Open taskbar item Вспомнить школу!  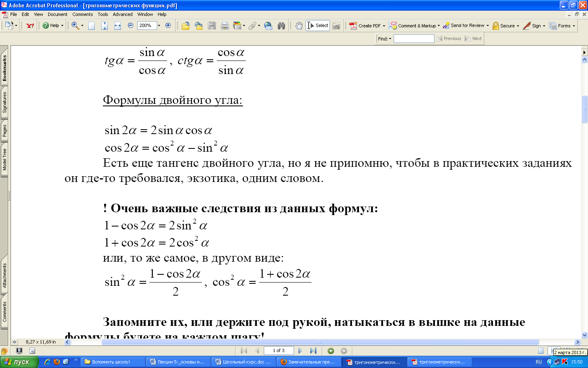point(113,362)
